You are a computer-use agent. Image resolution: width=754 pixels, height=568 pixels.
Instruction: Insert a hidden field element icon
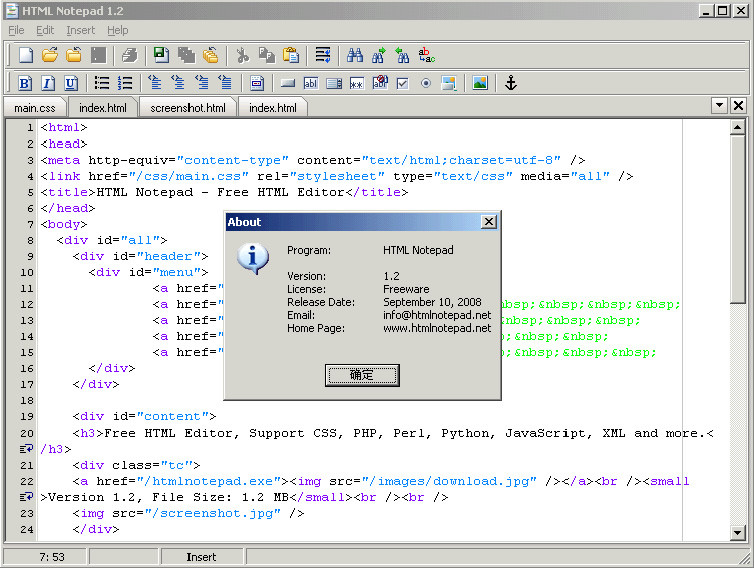pos(380,82)
